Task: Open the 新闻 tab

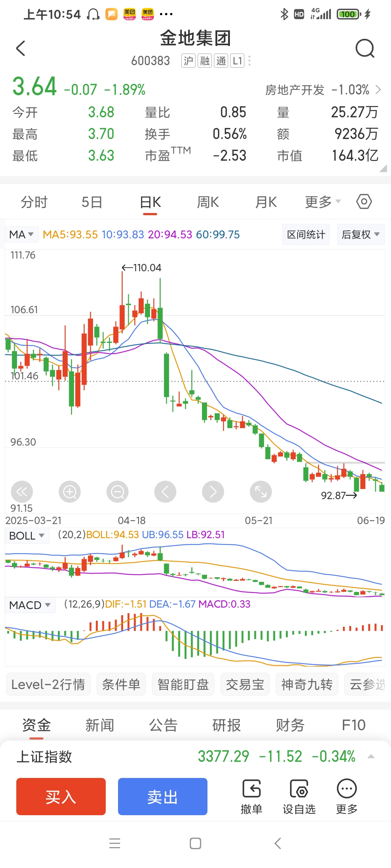Action: tap(100, 725)
